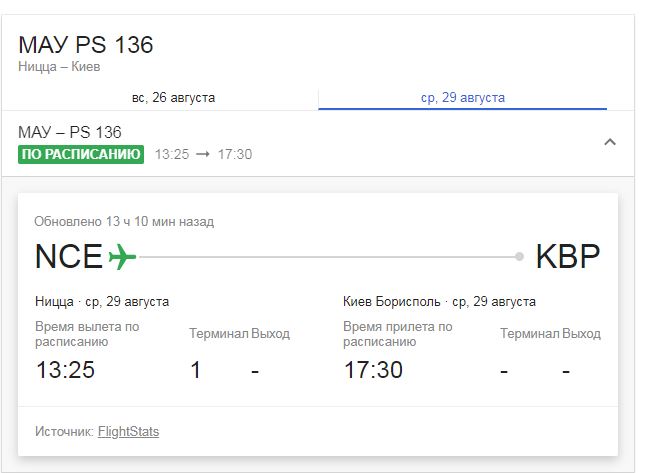657x473 pixels.
Task: Click the Время прилета по расписанию label
Action: (398, 334)
